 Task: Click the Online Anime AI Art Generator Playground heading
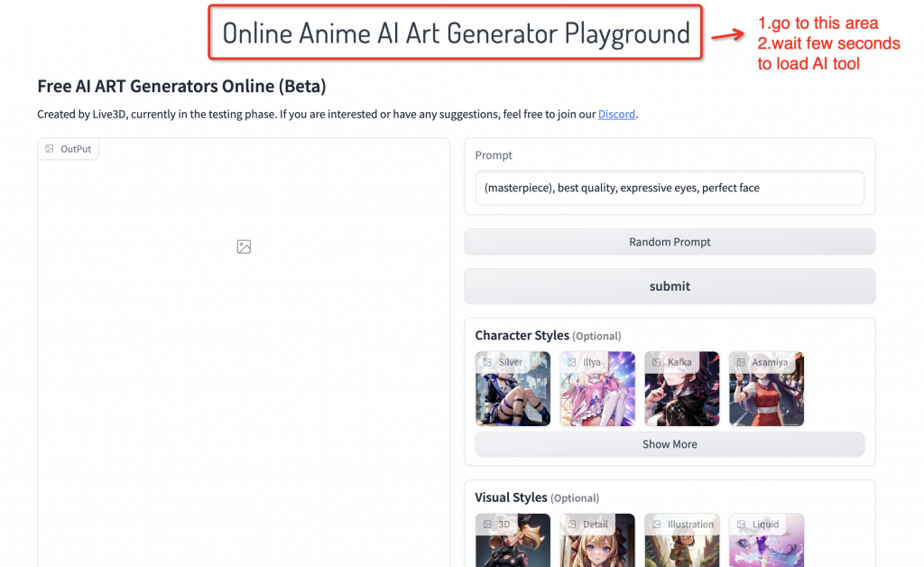point(456,33)
